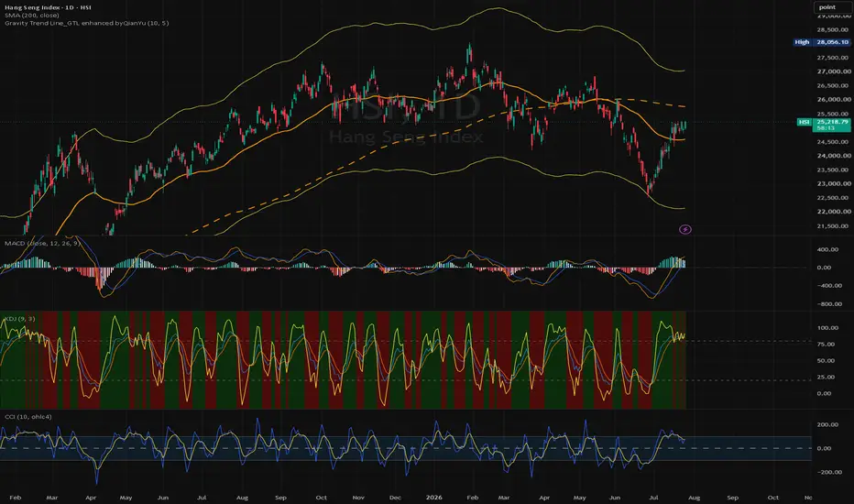Click the 23,000.00 price axis label
Image resolution: width=854 pixels, height=504 pixels.
click(834, 183)
